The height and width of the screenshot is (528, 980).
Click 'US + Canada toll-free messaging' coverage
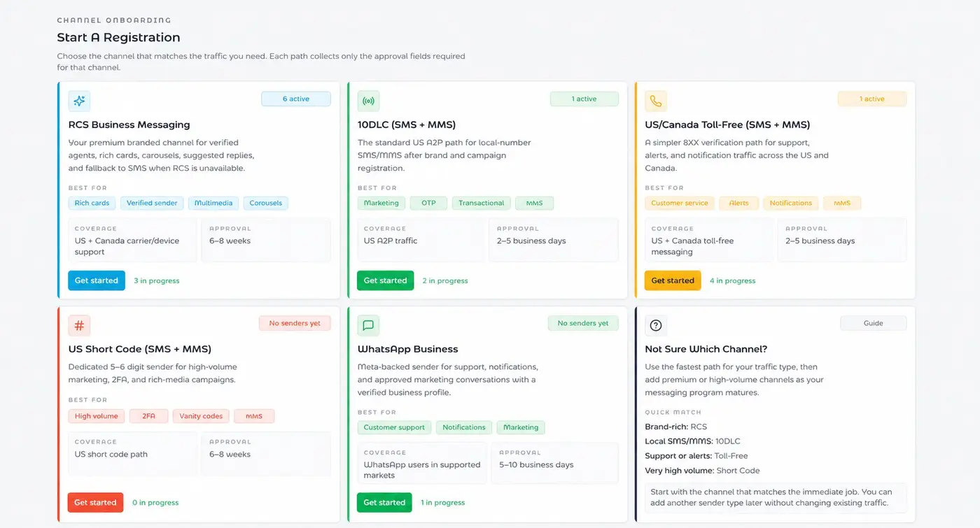(709, 241)
